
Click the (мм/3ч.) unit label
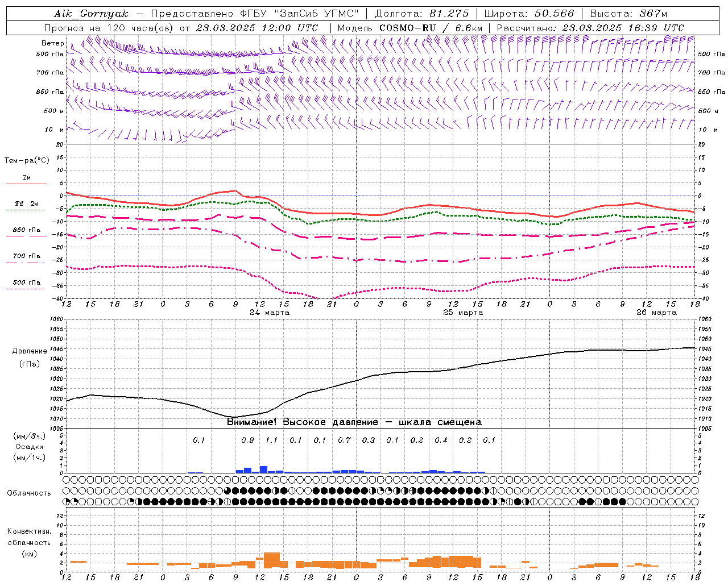pos(29,436)
